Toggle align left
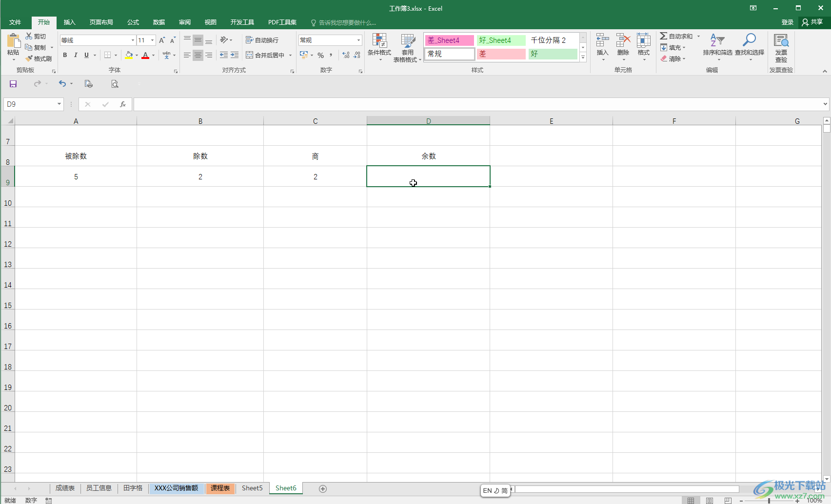This screenshot has height=504, width=831. pos(187,55)
